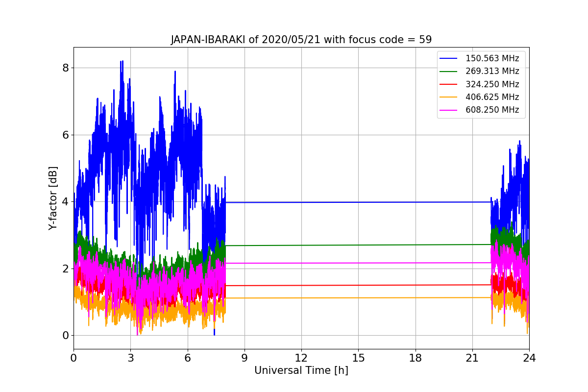Image resolution: width=588 pixels, height=392 pixels.
Task: Click y-axis tick label 4
Action: click(65, 201)
